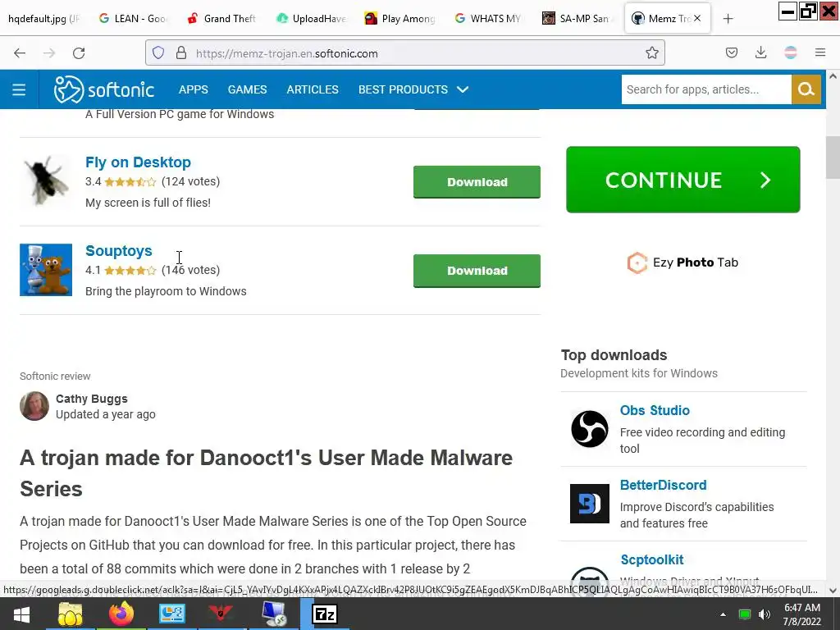Viewport: 840px width, 630px height.
Task: Open the Fly on Desktop title link
Action: (x=138, y=162)
